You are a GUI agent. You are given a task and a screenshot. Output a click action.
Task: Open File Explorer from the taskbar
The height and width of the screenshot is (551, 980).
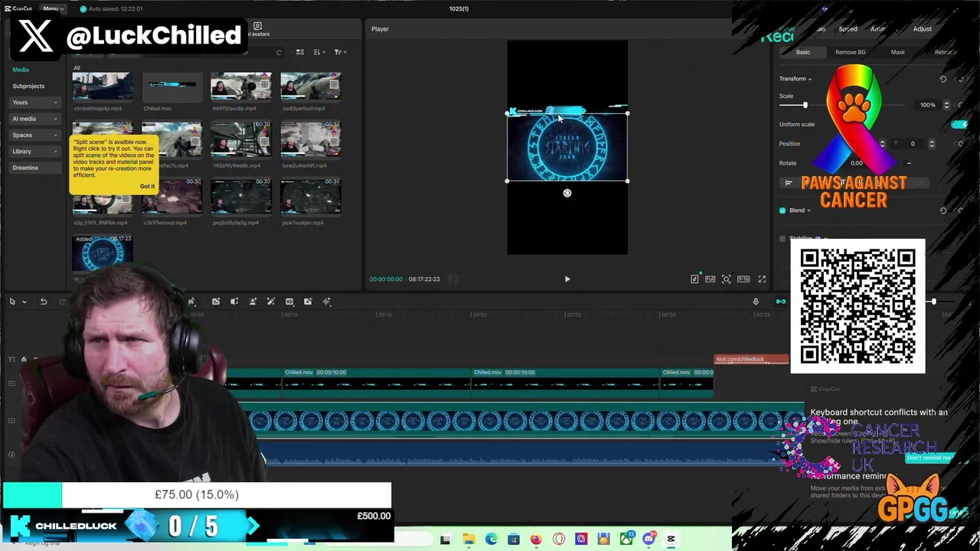(x=469, y=540)
